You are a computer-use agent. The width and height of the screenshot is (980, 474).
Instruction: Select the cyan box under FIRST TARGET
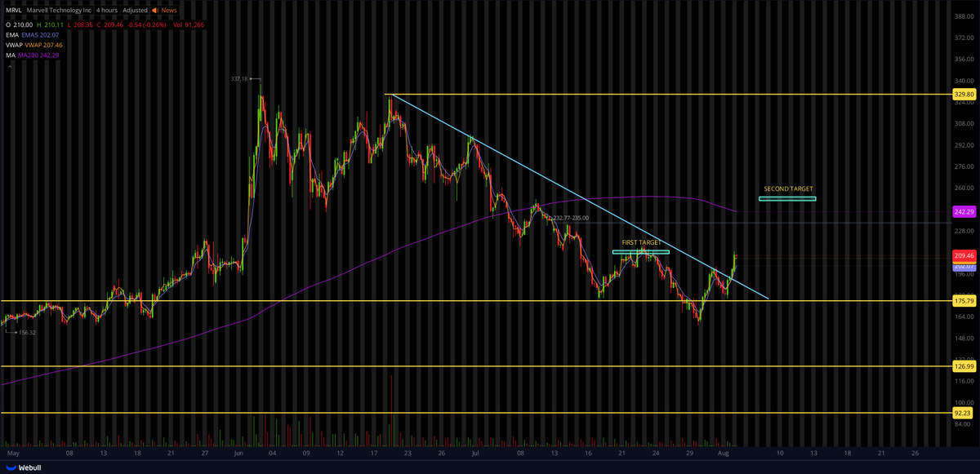[x=640, y=252]
